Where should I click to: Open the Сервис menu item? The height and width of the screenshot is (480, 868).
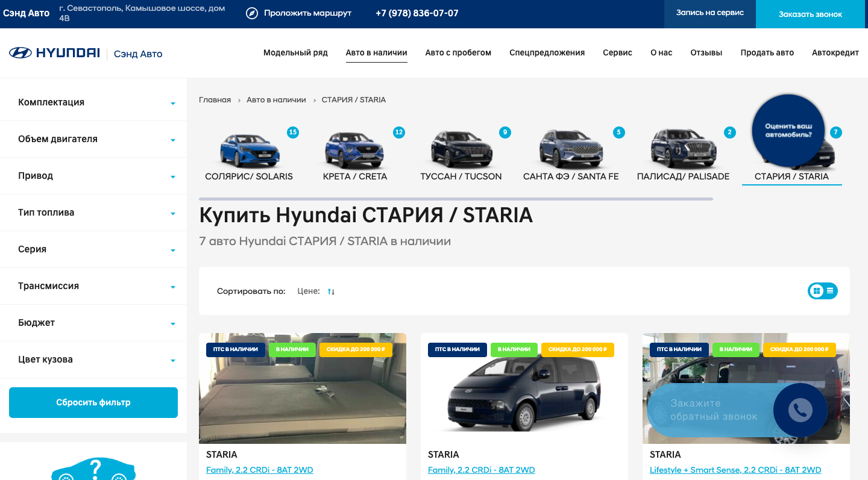click(617, 53)
